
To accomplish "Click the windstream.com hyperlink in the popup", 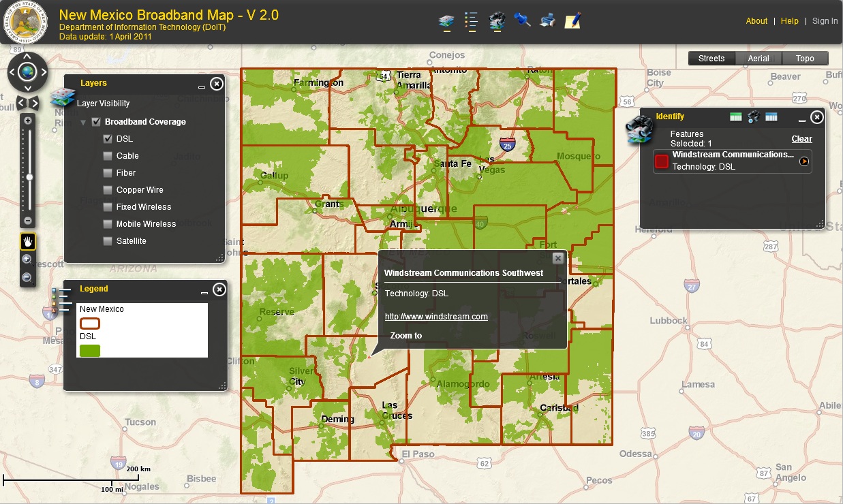I will (436, 316).
